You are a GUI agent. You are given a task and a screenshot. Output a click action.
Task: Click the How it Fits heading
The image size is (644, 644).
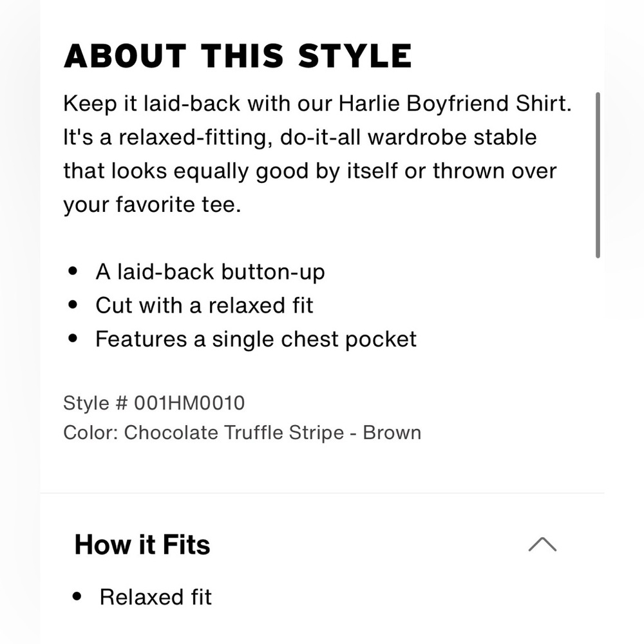142,545
